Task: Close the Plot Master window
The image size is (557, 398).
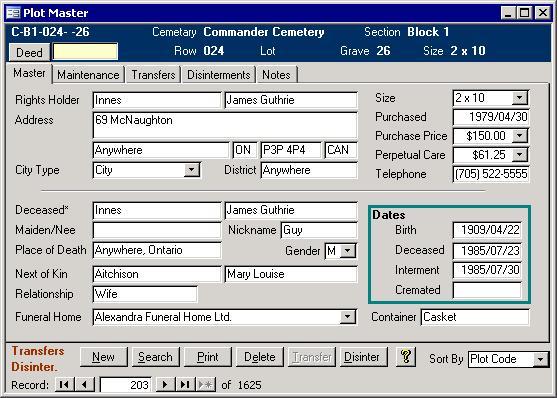Action: [543, 13]
